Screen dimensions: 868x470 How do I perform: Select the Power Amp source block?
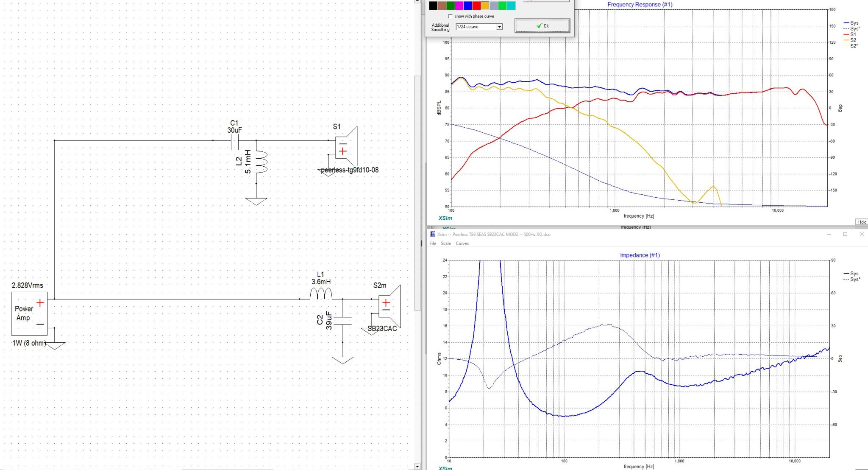pos(29,313)
